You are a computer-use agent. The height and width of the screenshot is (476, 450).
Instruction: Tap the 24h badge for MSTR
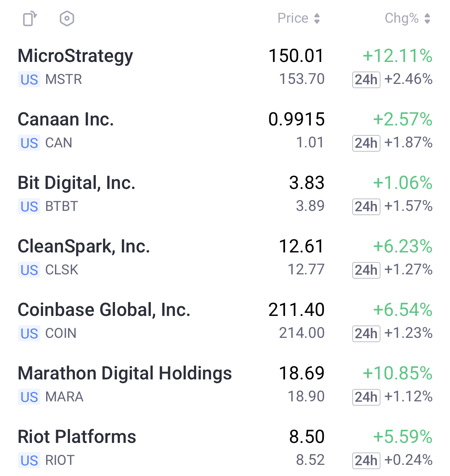(366, 80)
